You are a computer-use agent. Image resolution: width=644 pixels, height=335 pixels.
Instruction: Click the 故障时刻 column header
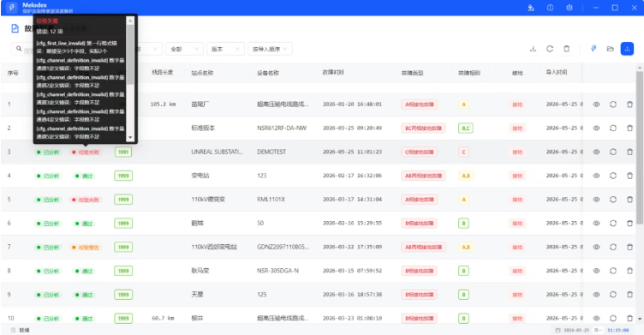(x=332, y=72)
